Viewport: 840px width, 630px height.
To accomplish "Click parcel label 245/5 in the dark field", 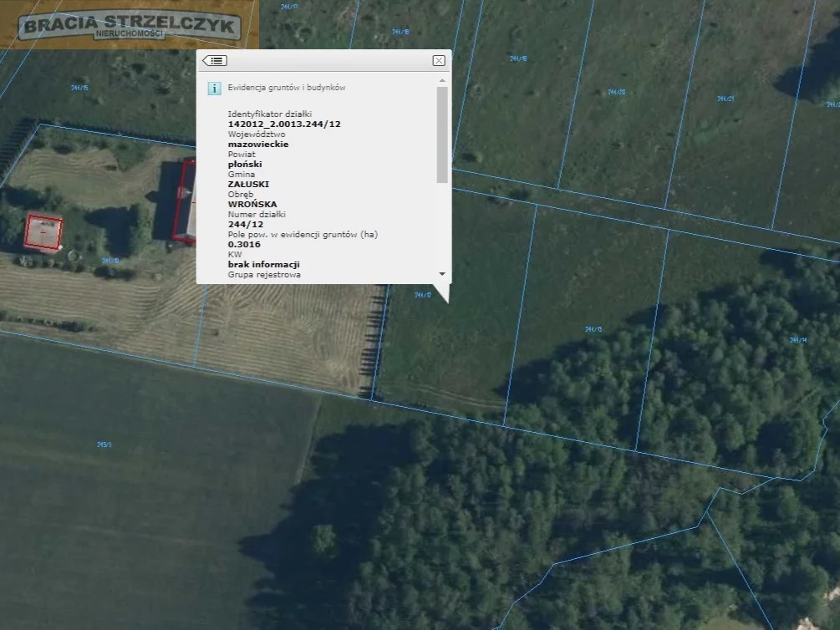I will [x=104, y=445].
